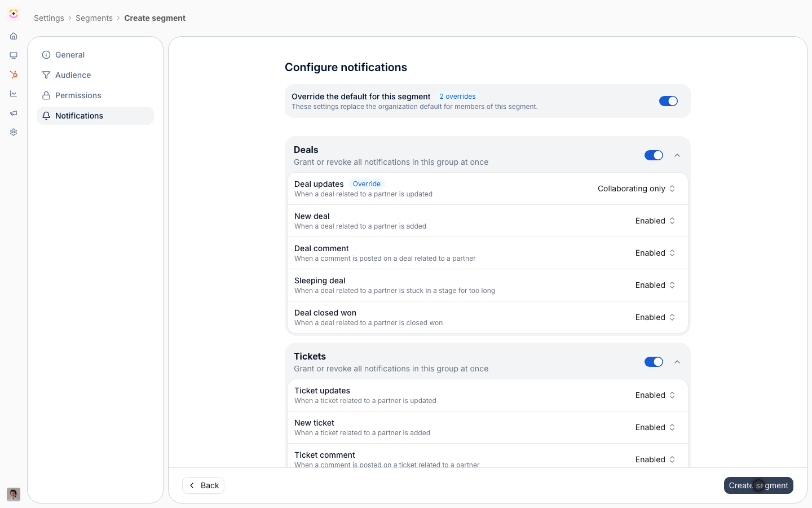Click the Sleeping deal row label
The height and width of the screenshot is (508, 812).
320,281
